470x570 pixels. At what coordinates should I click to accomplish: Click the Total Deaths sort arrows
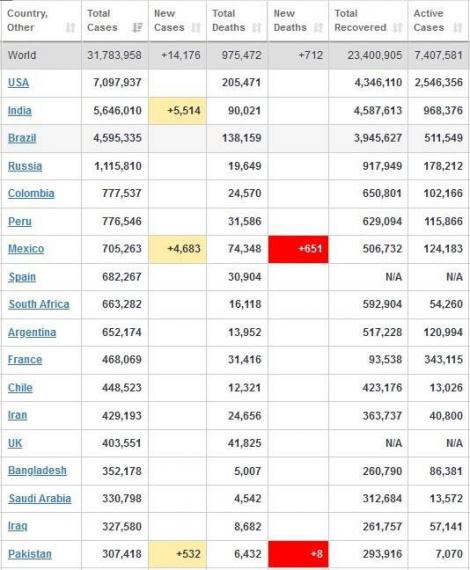pyautogui.click(x=257, y=28)
